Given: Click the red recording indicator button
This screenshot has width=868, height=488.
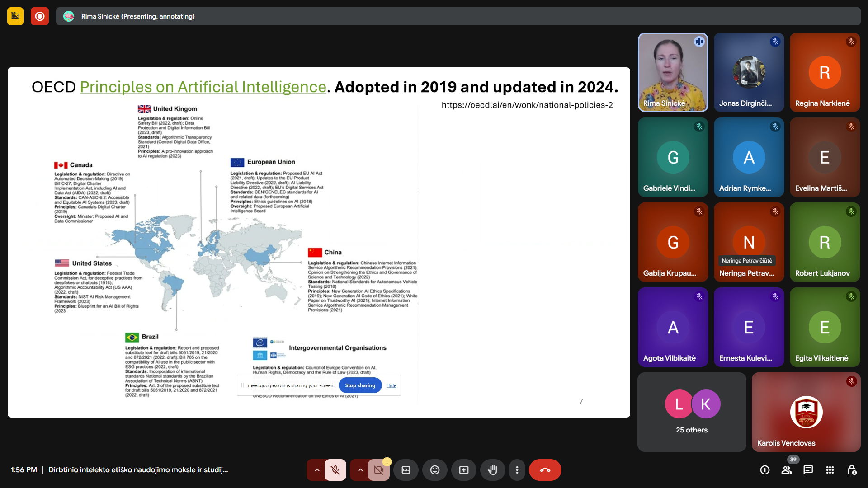Looking at the screenshot, I should tap(40, 16).
